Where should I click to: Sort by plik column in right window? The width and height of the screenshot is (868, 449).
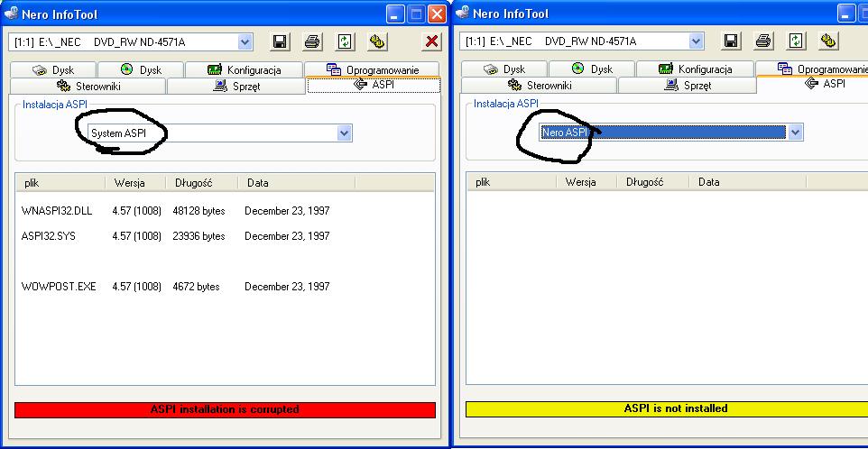[512, 182]
